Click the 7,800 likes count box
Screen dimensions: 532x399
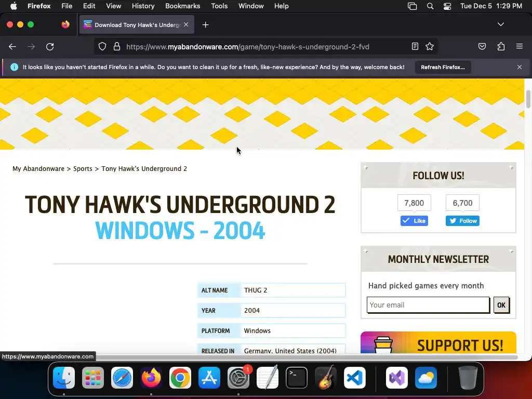tap(414, 203)
